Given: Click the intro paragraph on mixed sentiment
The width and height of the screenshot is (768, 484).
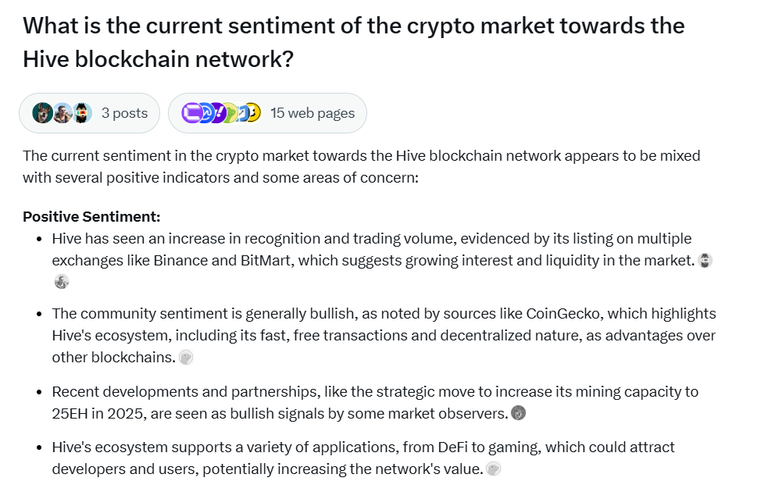Looking at the screenshot, I should (361, 167).
